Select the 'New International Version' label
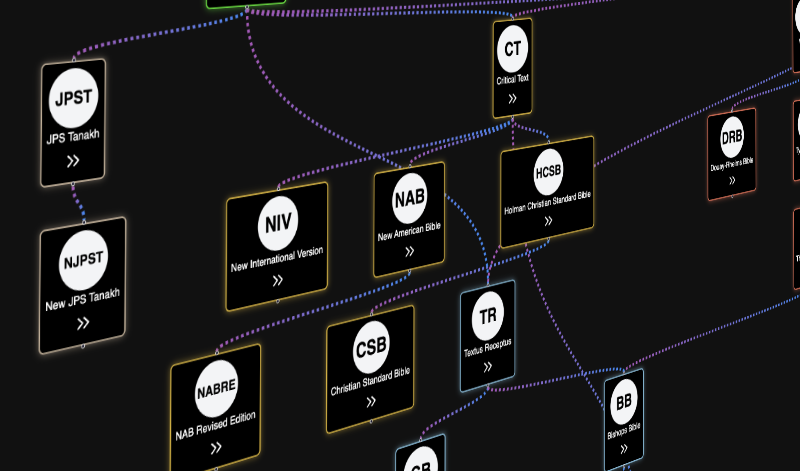Viewport: 800px width, 471px height. pyautogui.click(x=277, y=259)
